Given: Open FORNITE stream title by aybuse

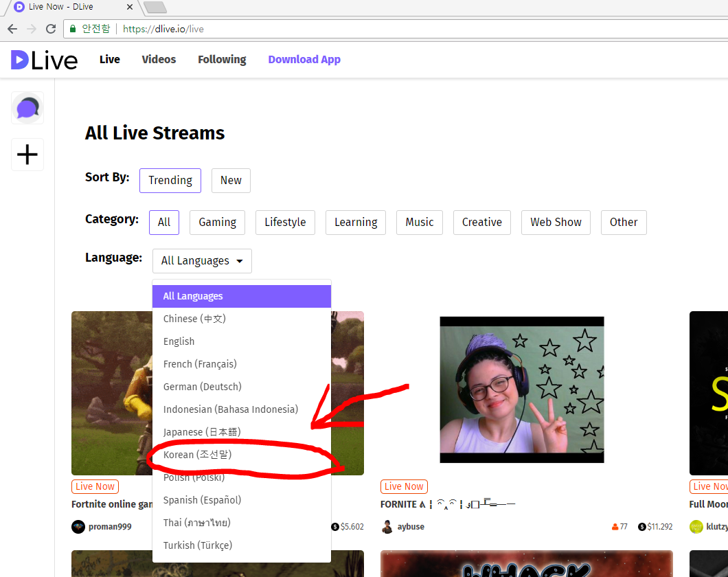Looking at the screenshot, I should pyautogui.click(x=448, y=504).
